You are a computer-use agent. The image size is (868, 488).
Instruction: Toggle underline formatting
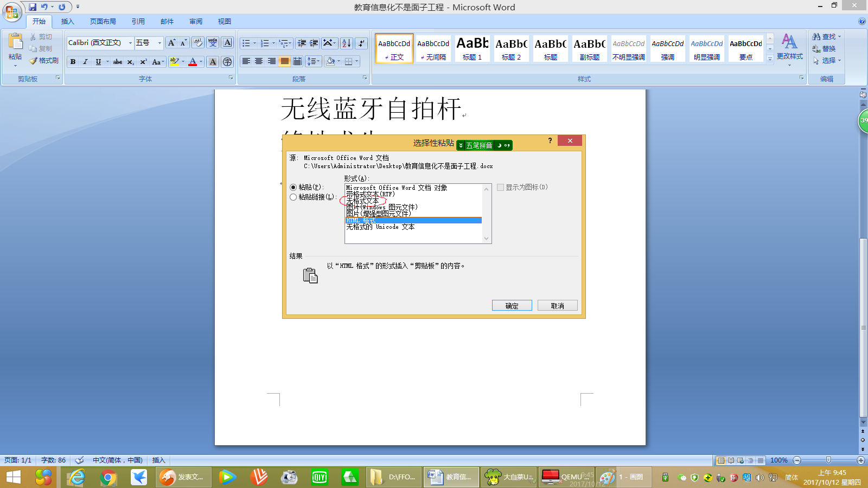tap(98, 62)
